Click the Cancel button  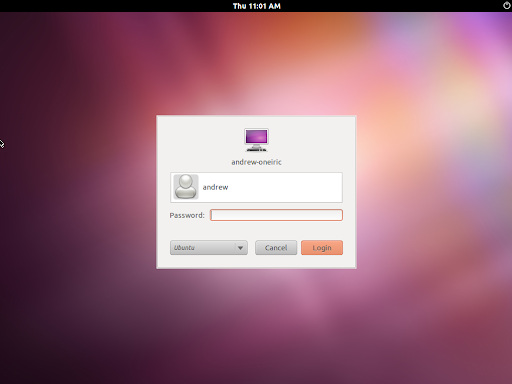tap(276, 248)
